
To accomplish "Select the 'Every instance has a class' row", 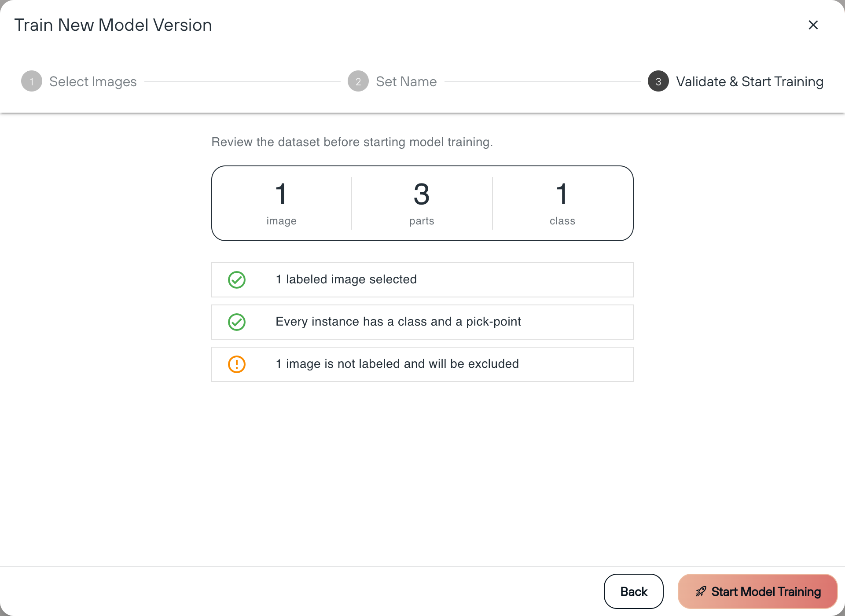I will [422, 322].
